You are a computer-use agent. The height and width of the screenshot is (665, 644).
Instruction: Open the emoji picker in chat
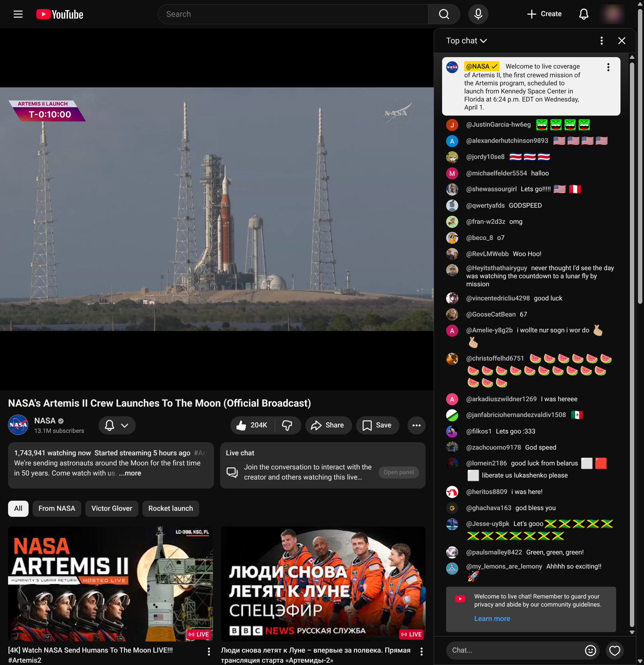pos(591,651)
